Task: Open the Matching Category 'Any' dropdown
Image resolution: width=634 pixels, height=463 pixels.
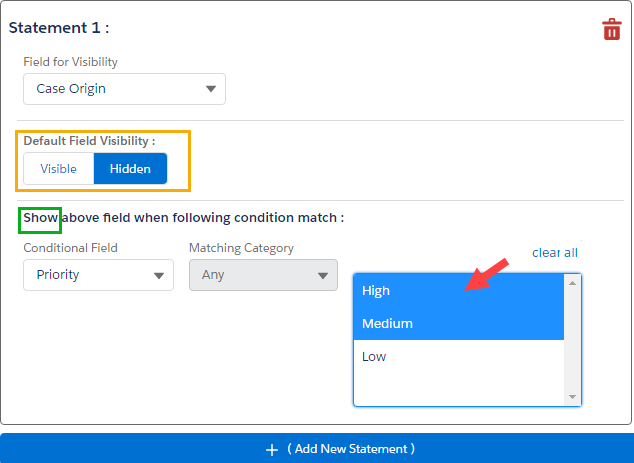Action: (263, 275)
